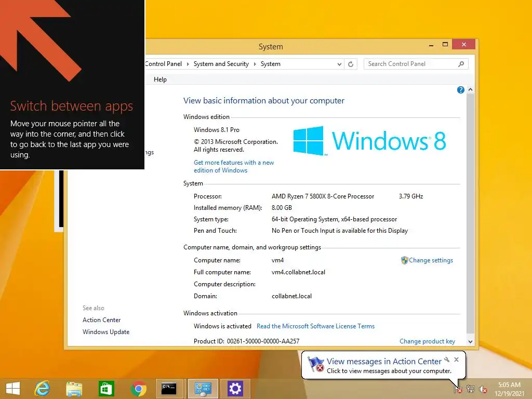This screenshot has height=399, width=532.
Task: Click the Action Center balloon flag icon
Action: pyautogui.click(x=316, y=364)
